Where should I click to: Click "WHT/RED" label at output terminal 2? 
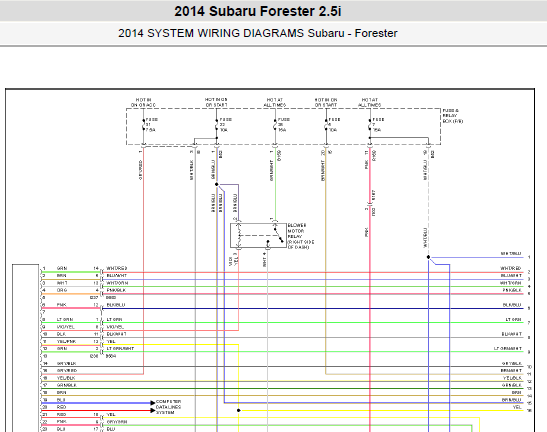511,268
